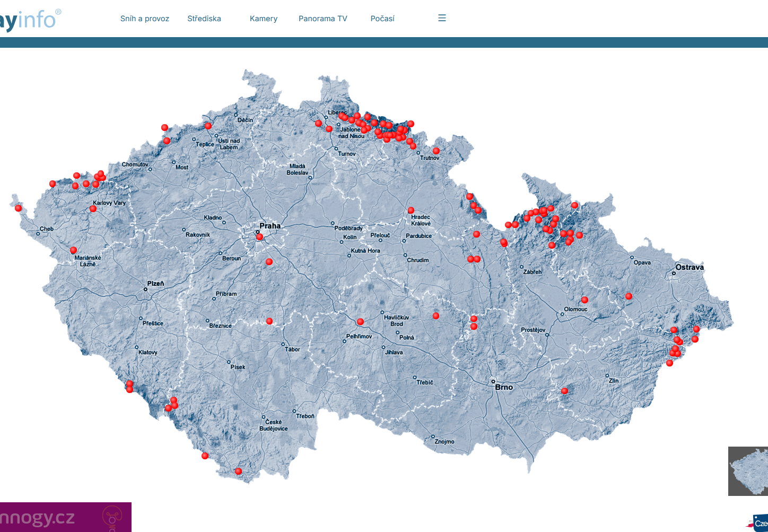Click the red marker northwest of Tábor
The height and width of the screenshot is (532, 768).
[269, 321]
